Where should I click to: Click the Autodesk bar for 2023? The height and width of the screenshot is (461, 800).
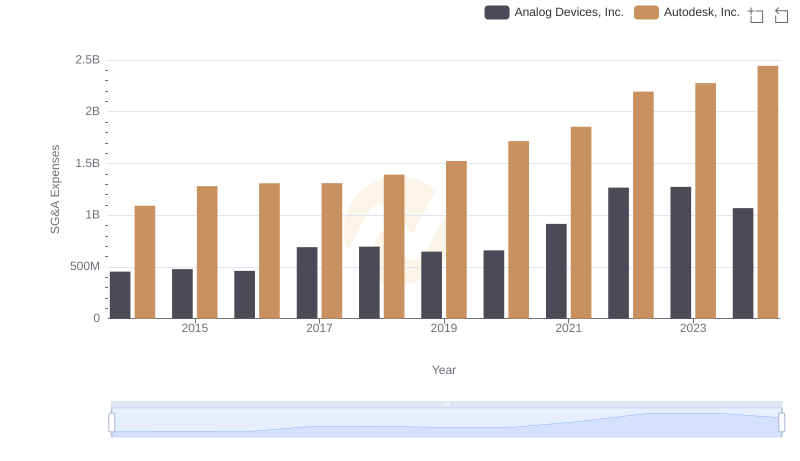(706, 201)
